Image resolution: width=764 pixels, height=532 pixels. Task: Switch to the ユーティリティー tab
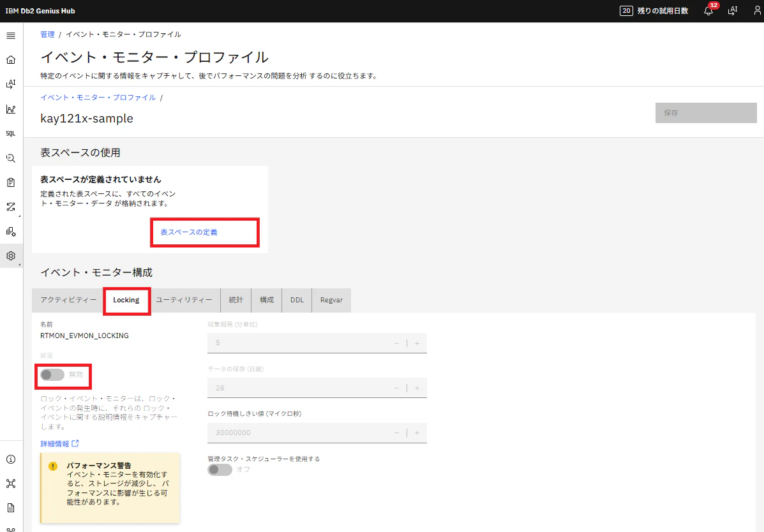184,300
